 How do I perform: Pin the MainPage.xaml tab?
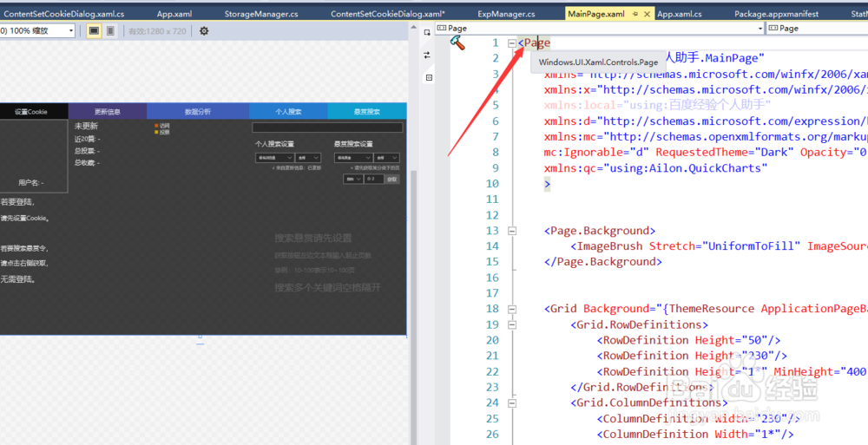[635, 15]
